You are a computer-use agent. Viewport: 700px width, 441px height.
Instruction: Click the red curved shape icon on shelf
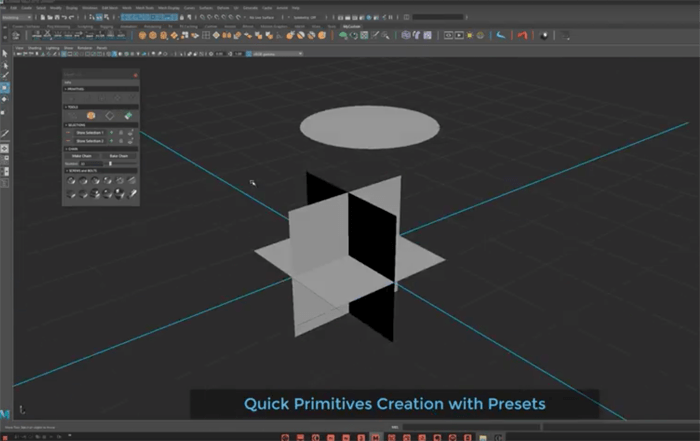(x=520, y=35)
